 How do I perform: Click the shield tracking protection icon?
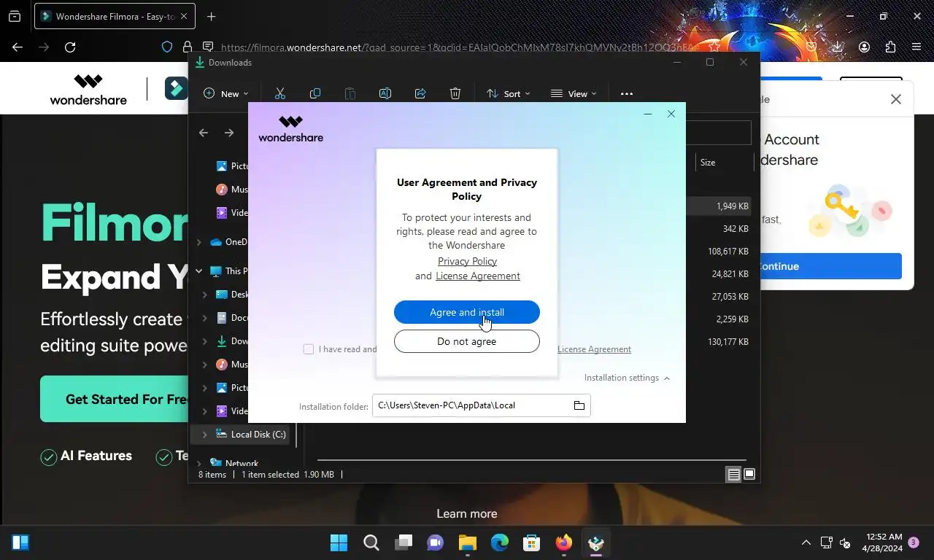tap(167, 47)
